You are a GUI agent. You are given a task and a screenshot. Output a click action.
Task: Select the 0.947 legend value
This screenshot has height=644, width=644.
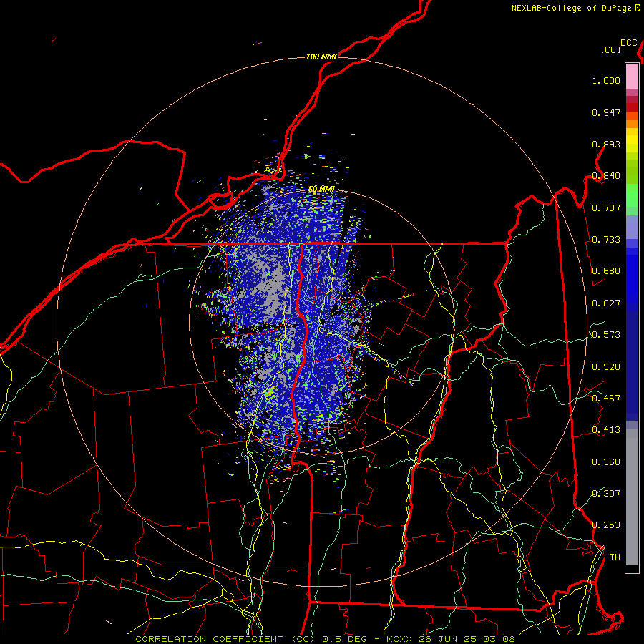coord(606,112)
